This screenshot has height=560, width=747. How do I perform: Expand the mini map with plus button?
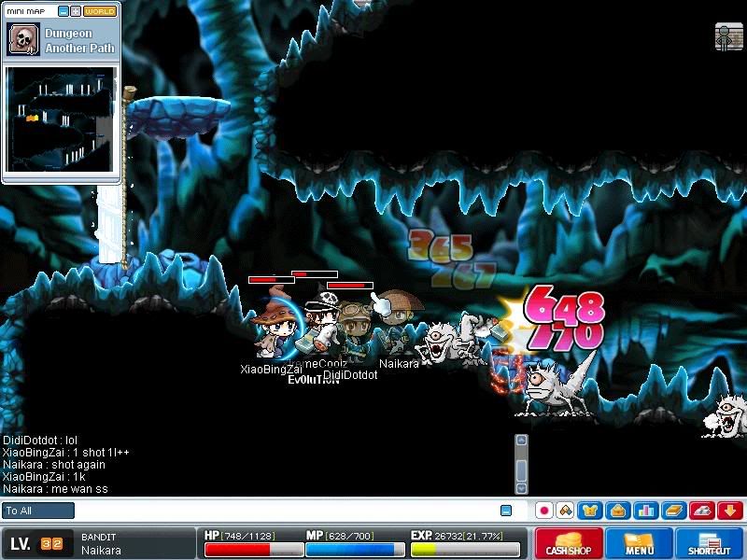point(76,11)
